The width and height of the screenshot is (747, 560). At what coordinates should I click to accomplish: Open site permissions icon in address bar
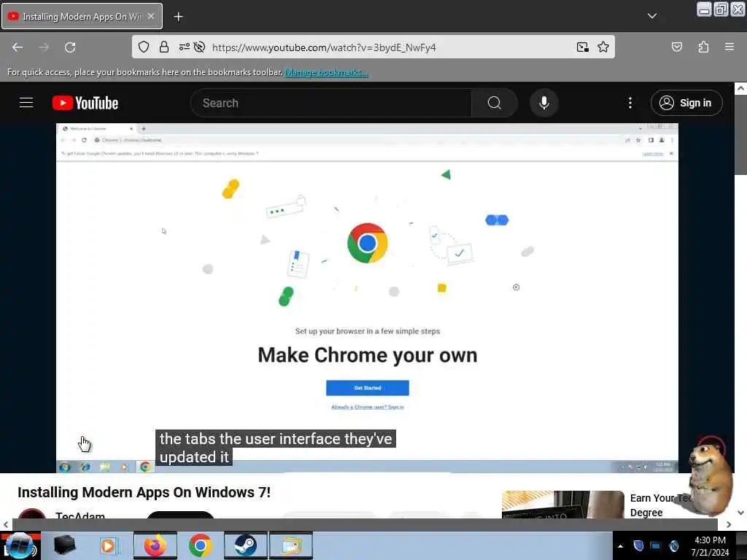[x=184, y=47]
